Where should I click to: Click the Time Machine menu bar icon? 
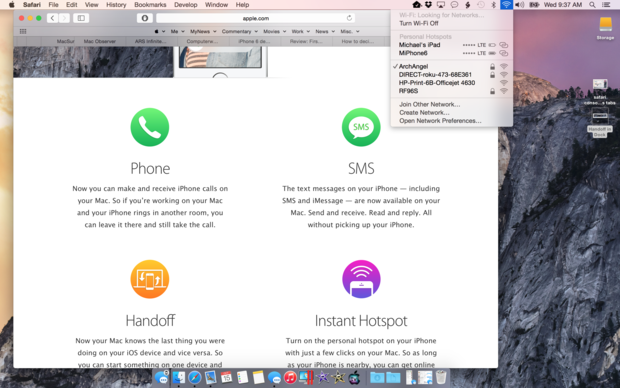tap(480, 5)
